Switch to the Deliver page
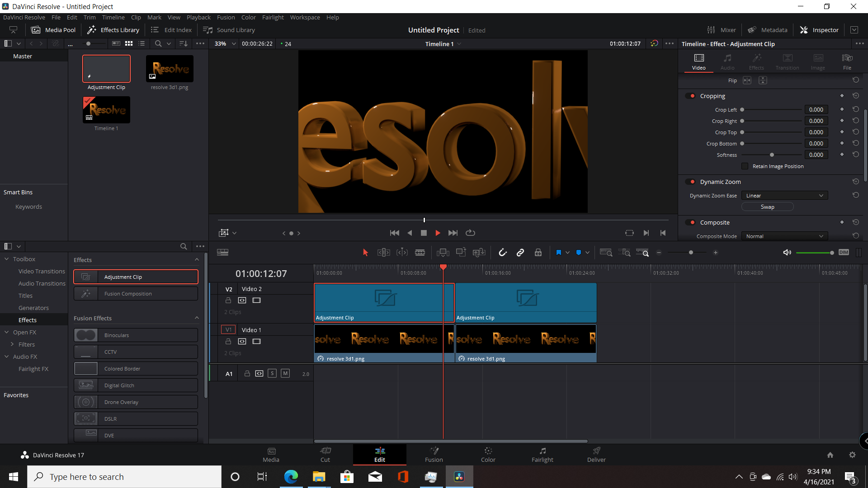This screenshot has width=868, height=488. click(596, 455)
